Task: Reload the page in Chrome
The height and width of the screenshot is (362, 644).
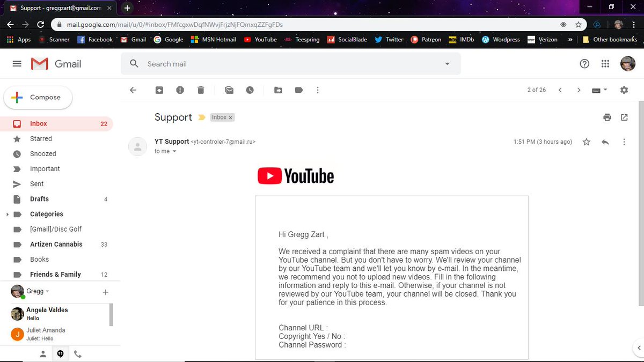Action: [40, 24]
